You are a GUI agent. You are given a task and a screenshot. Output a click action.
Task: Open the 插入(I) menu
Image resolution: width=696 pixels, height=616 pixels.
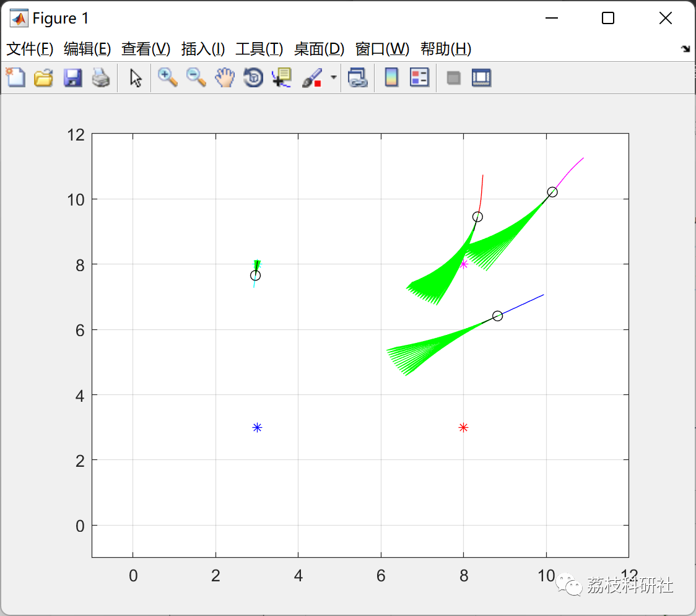coord(203,49)
